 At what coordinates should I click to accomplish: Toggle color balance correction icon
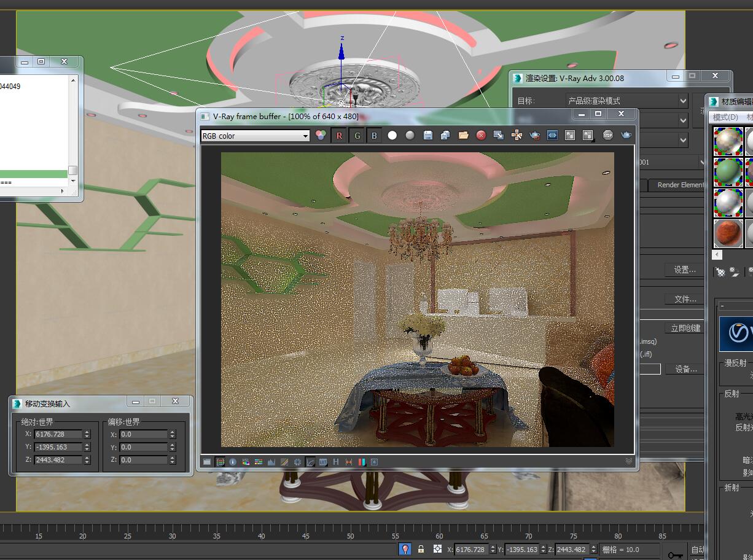pyautogui.click(x=259, y=462)
